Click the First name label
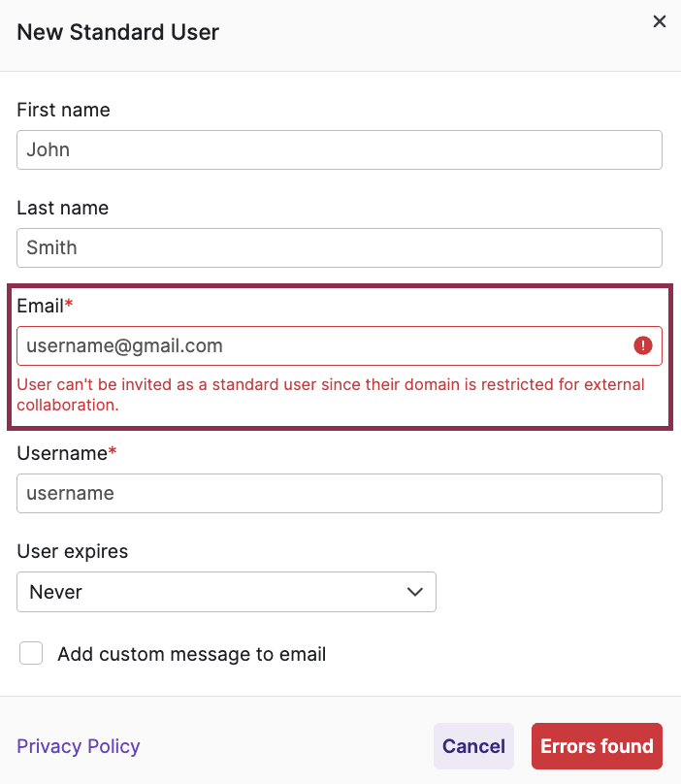 pyautogui.click(x=63, y=110)
